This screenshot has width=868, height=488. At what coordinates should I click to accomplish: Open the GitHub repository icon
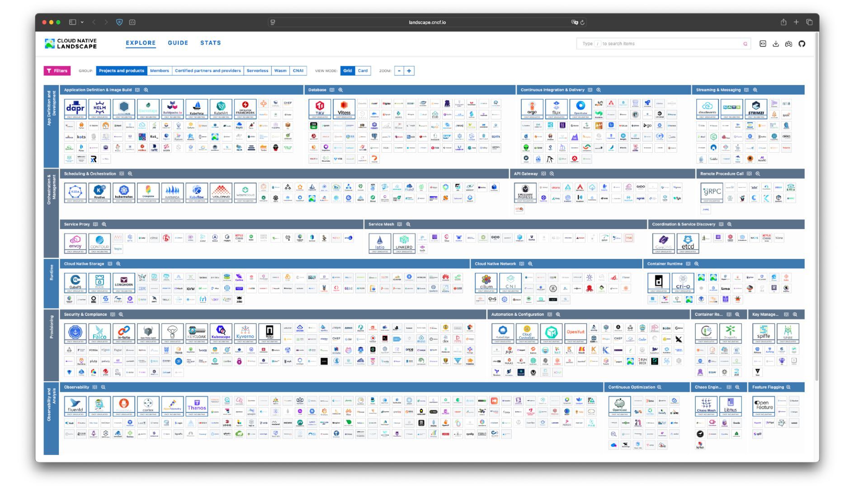click(802, 44)
